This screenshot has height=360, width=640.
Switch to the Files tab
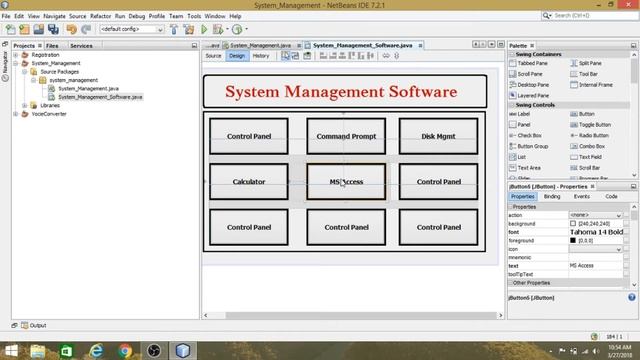52,46
